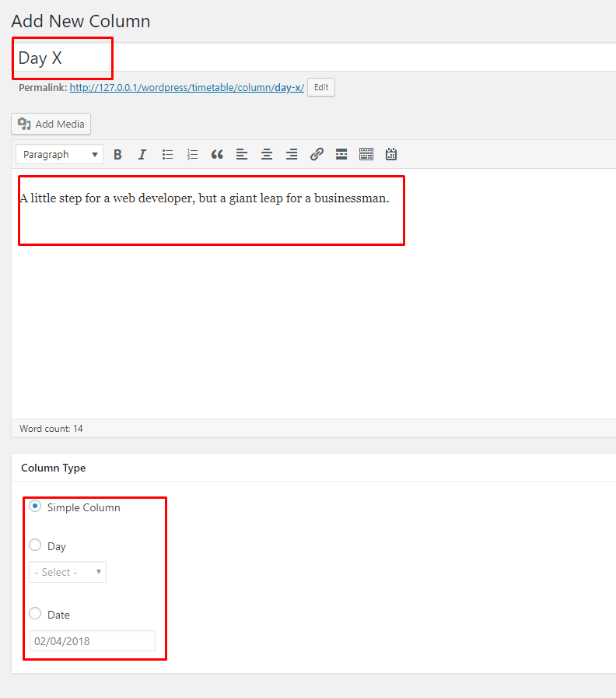The width and height of the screenshot is (616, 698).
Task: Open the Paragraph format dropdown
Action: pyautogui.click(x=59, y=155)
